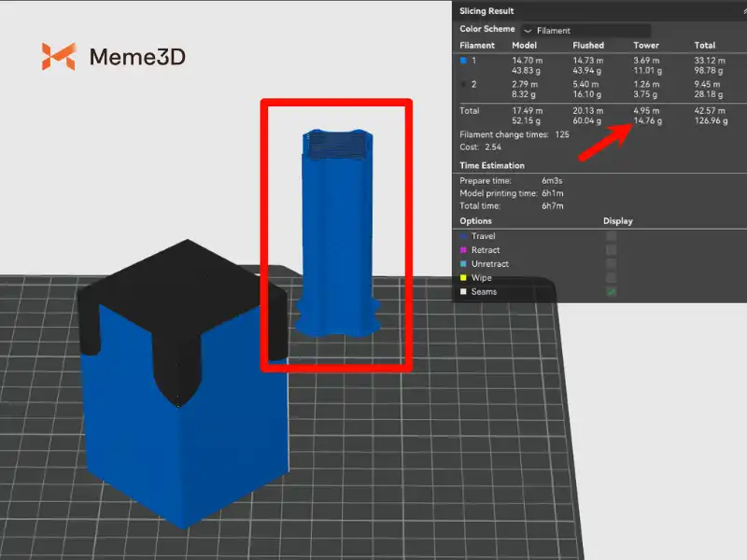Click the dropdown chevron beside Filament
The height and width of the screenshot is (560, 747).
coord(529,31)
